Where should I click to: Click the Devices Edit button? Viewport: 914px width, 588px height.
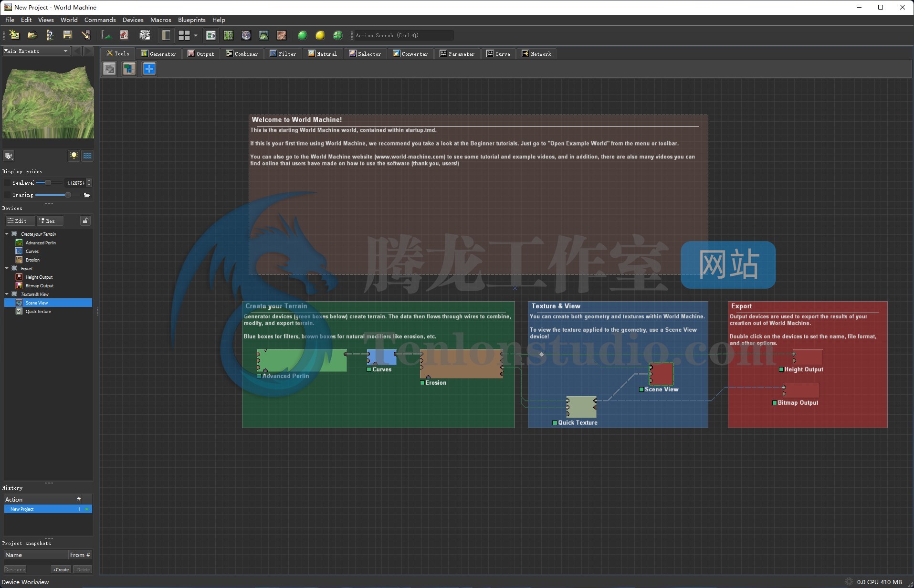[x=20, y=221]
